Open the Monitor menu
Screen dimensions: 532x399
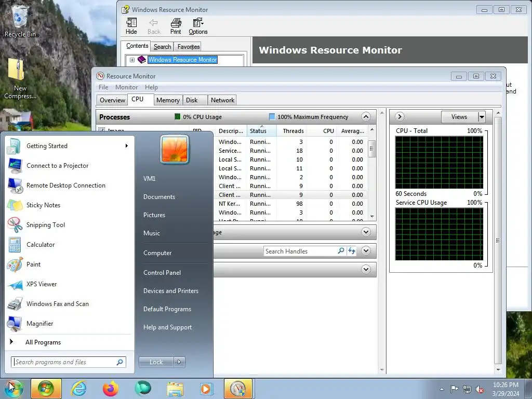(126, 87)
